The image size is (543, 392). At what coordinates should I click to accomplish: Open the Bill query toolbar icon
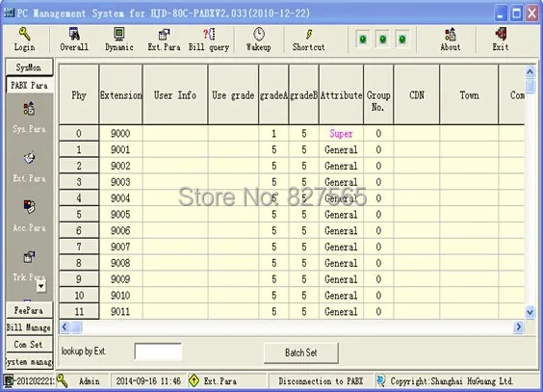pyautogui.click(x=209, y=35)
